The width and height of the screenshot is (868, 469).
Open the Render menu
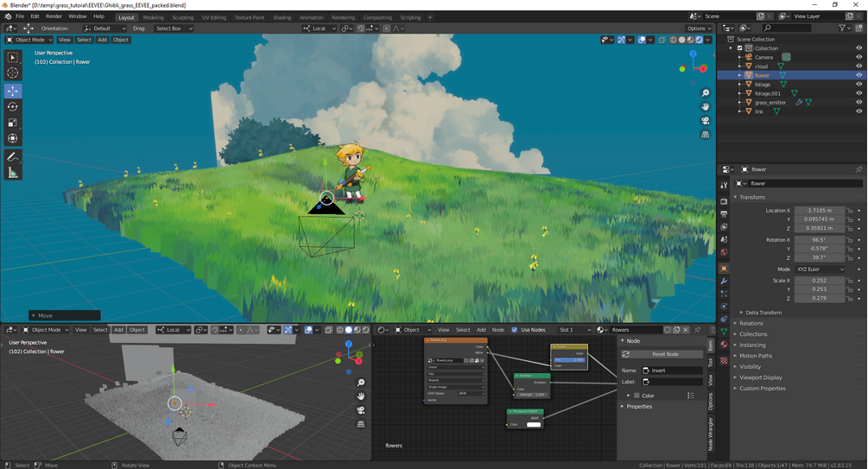[54, 16]
